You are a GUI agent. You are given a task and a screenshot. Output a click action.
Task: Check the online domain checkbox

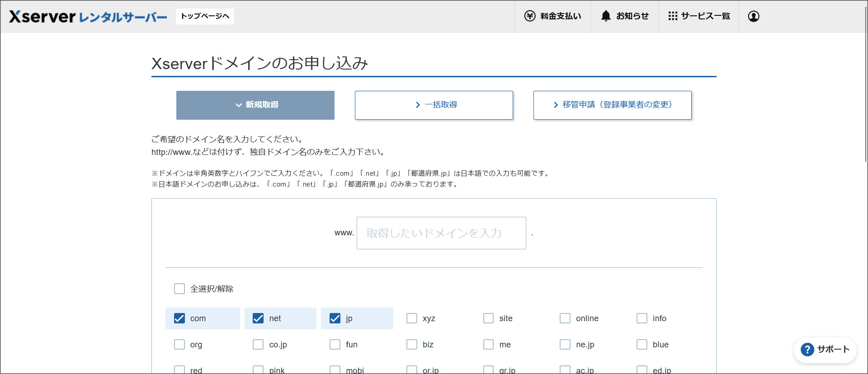point(565,318)
